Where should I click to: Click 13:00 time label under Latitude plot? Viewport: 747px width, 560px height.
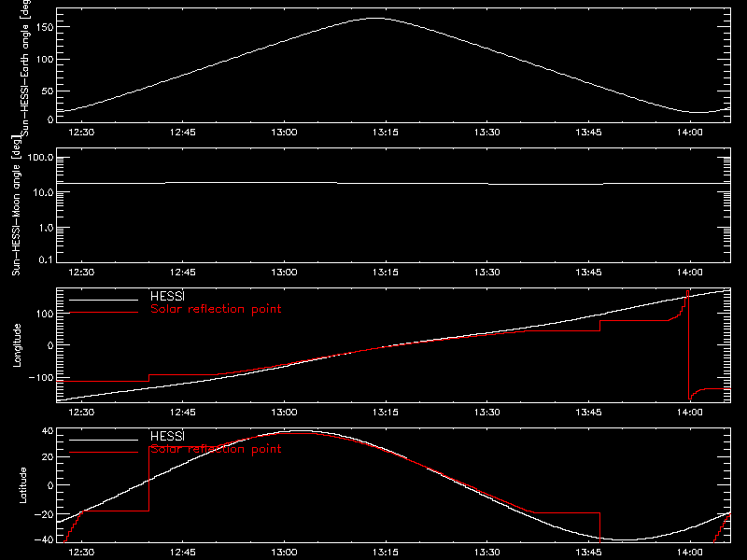coord(284,553)
